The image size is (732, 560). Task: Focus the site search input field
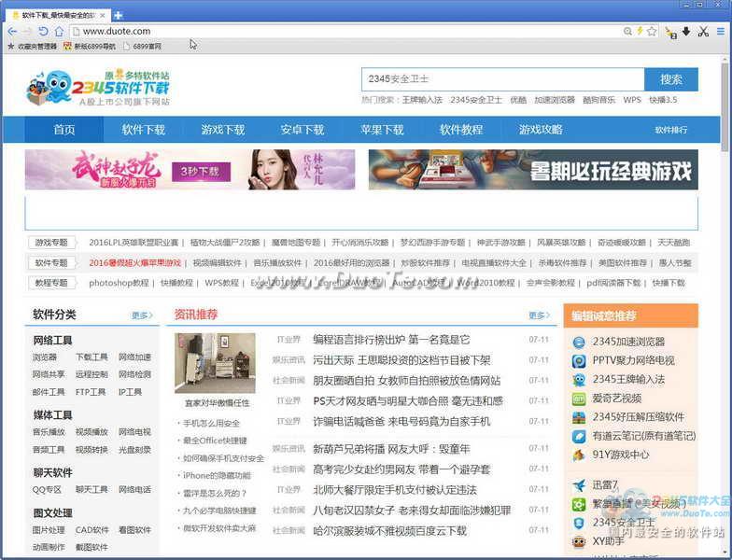[x=502, y=79]
